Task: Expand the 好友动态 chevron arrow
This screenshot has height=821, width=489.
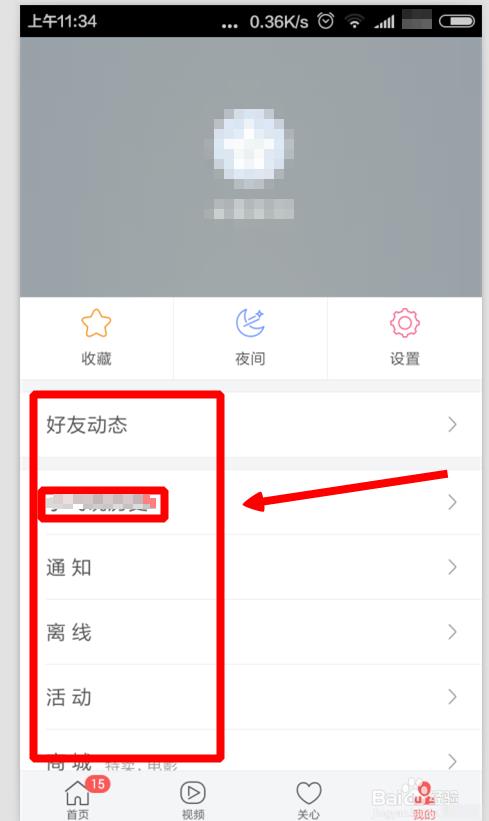Action: coord(452,425)
